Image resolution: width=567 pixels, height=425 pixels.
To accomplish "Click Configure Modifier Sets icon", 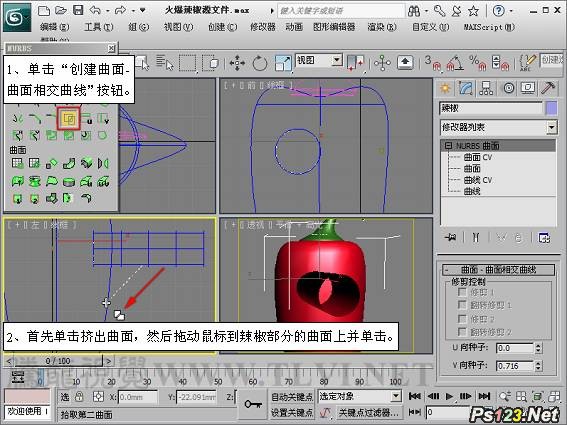I will pyautogui.click(x=544, y=238).
